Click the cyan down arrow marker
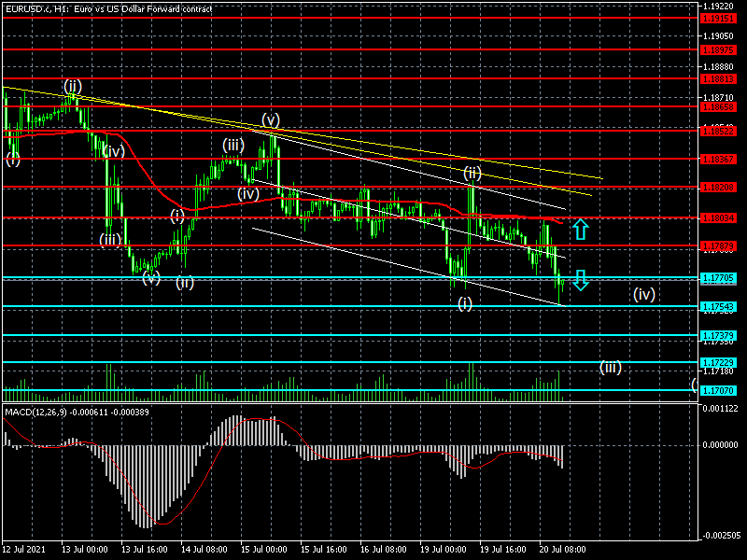747x560 pixels. (x=580, y=280)
